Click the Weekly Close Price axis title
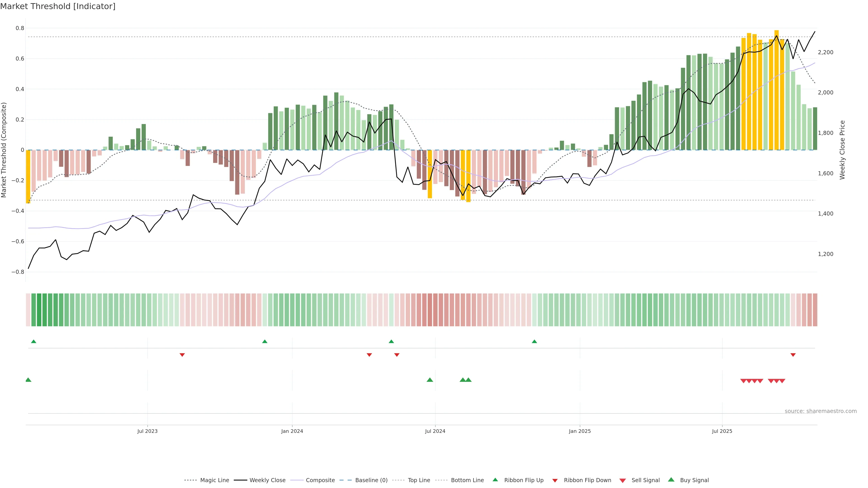The width and height of the screenshot is (868, 488). point(842,150)
